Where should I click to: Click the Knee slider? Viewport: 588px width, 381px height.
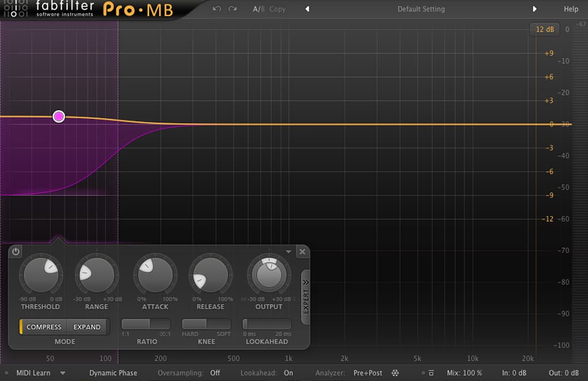pyautogui.click(x=206, y=324)
